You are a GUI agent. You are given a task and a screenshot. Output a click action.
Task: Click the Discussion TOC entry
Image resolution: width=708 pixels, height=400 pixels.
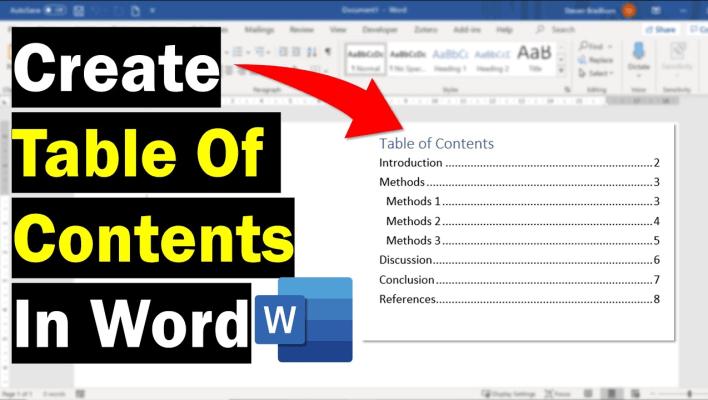[519, 260]
